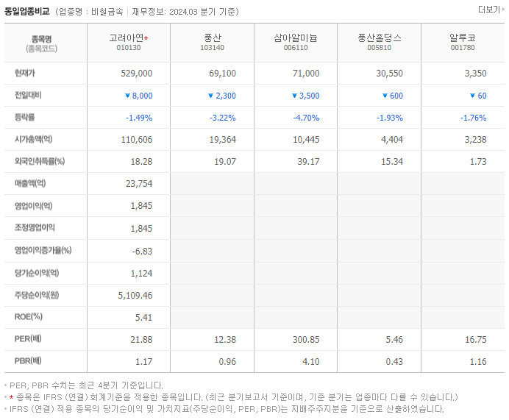Click the 외국인취득률(%) row label
Image resolution: width=509 pixels, height=420 pixels.
point(40,161)
